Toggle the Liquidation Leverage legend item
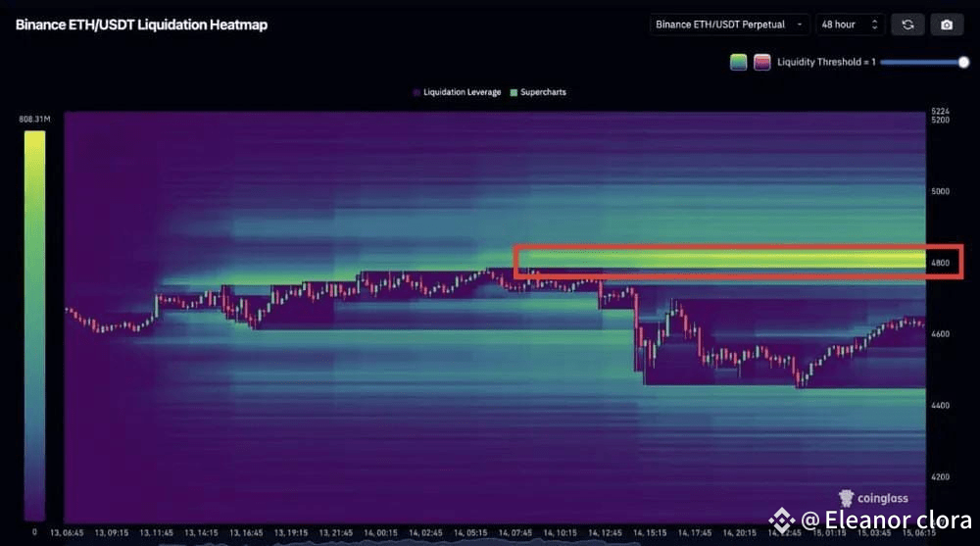 coord(458,92)
